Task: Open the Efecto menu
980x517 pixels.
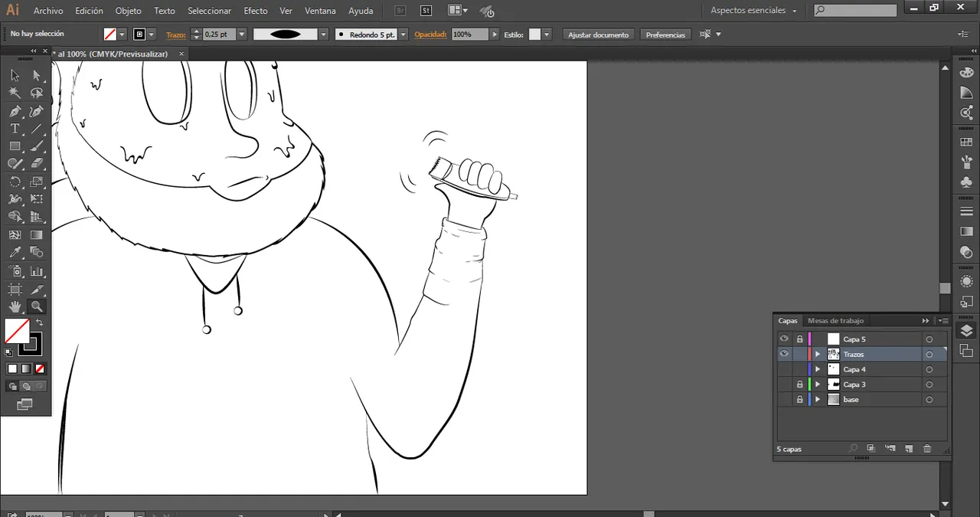Action: pyautogui.click(x=256, y=11)
